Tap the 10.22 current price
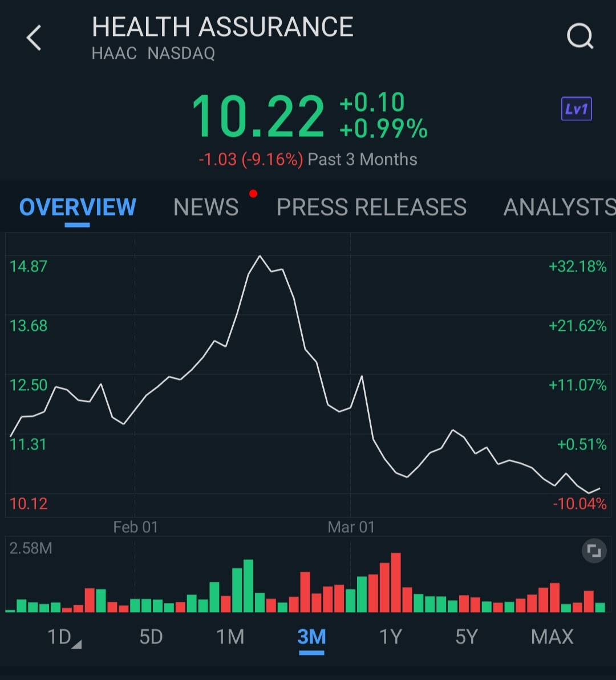 coord(258,116)
